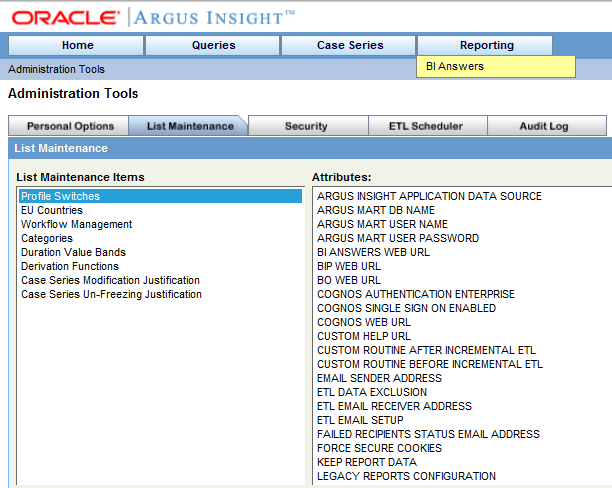Select ARGUS MART USER NAME attribute
Viewport: 612px width, 488px height.
pyautogui.click(x=382, y=224)
